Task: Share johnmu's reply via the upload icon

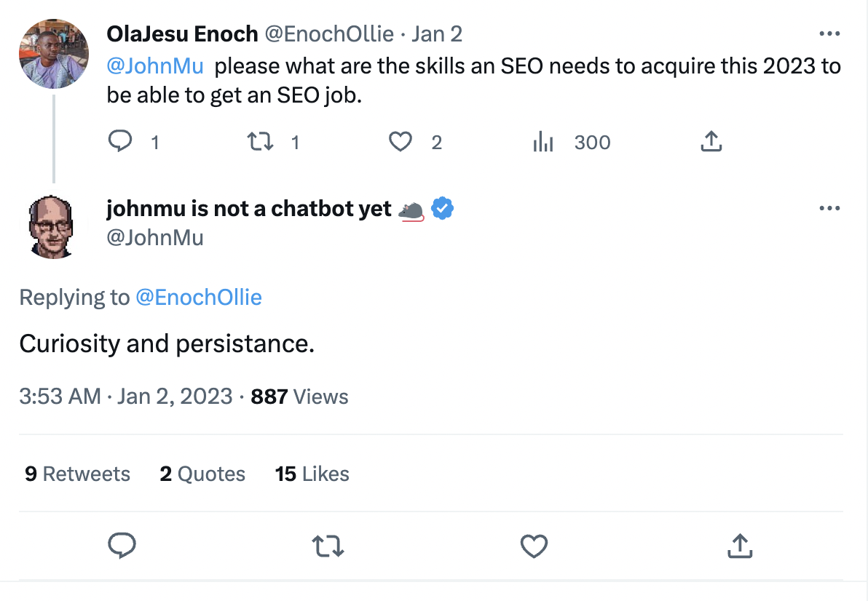Action: 740,545
